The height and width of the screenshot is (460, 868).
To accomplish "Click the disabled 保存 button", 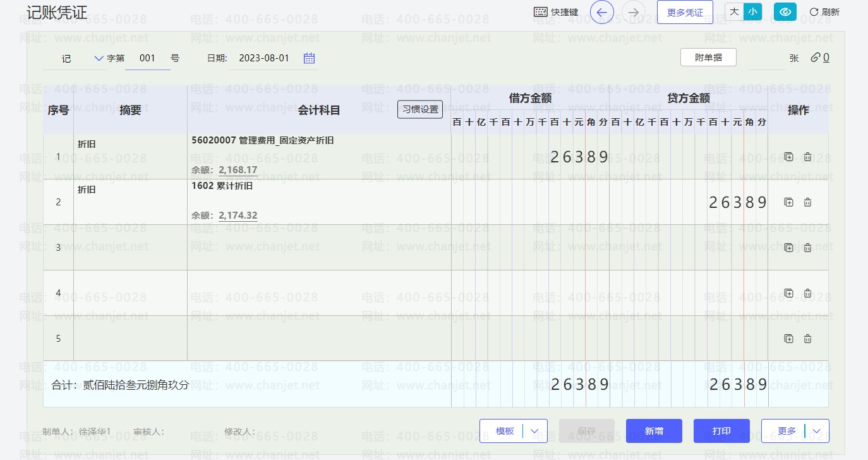I will [x=587, y=431].
